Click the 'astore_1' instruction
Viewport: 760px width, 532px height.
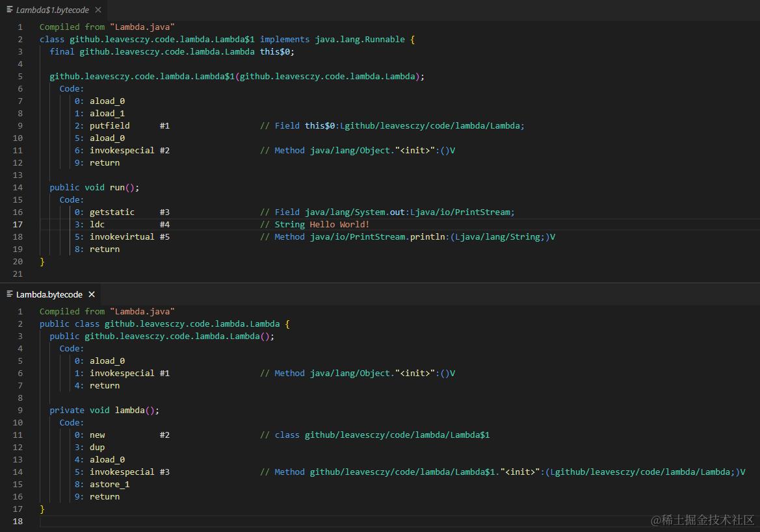click(109, 484)
